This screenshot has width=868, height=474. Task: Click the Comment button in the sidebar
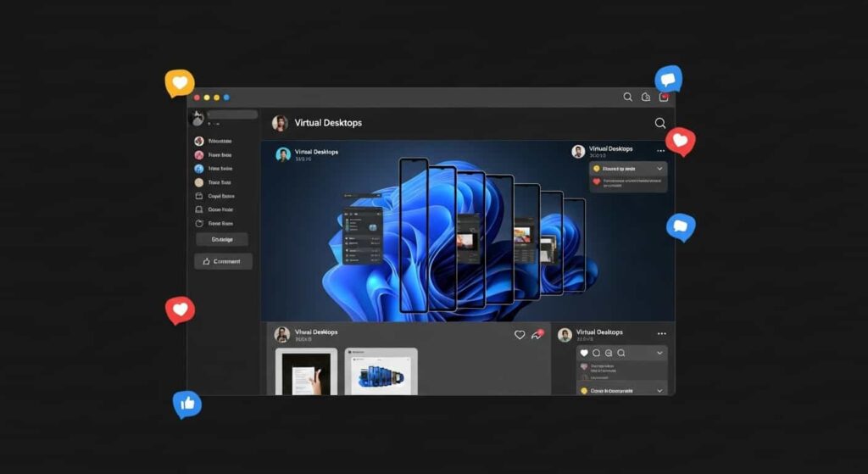coord(223,261)
